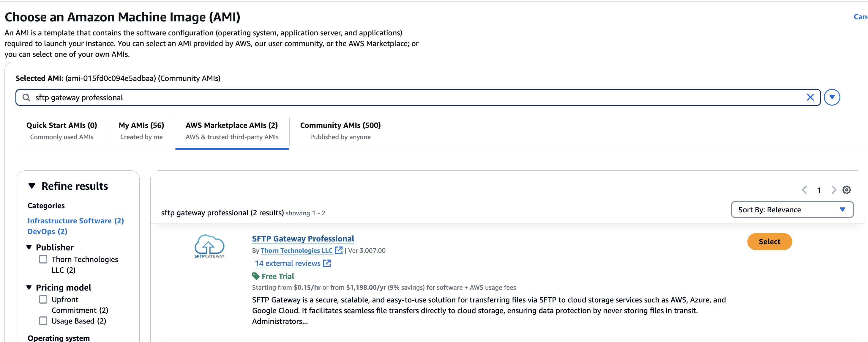The width and height of the screenshot is (868, 342).
Task: Collapse the Refine results section
Action: tap(32, 186)
